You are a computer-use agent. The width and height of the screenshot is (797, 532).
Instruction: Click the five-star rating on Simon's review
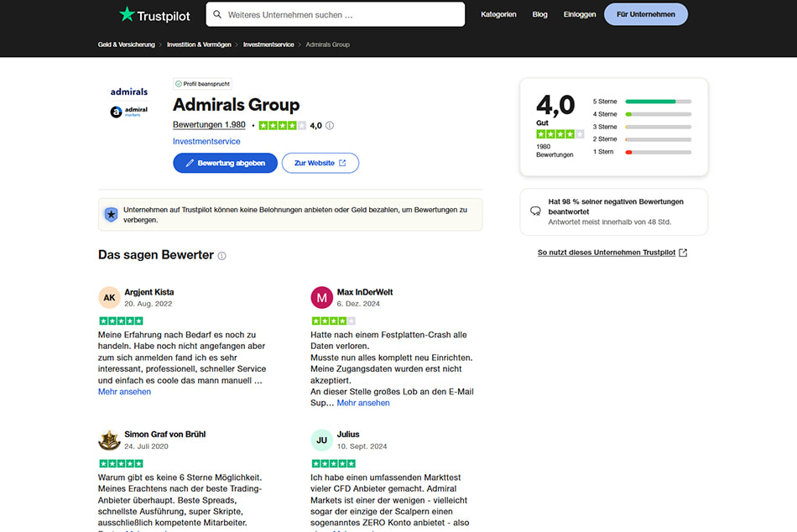[x=121, y=463]
